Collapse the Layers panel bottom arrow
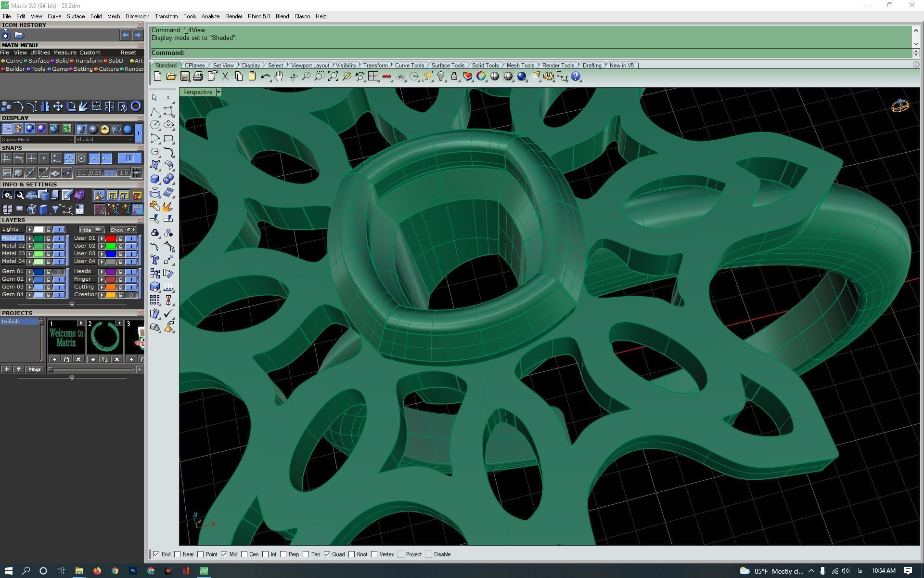This screenshot has height=578, width=924. pos(72,304)
